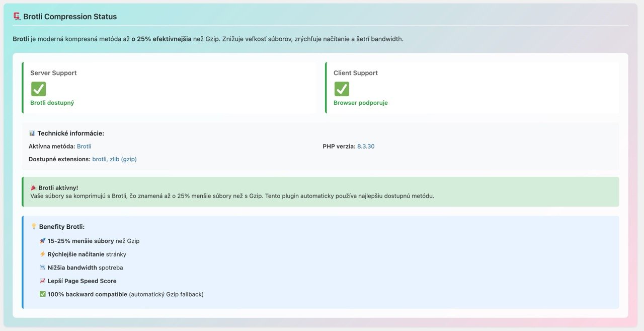Image resolution: width=644 pixels, height=331 pixels.
Task: Click the upward chart icon beside Lepší Page Speed Score
Action: click(42, 281)
